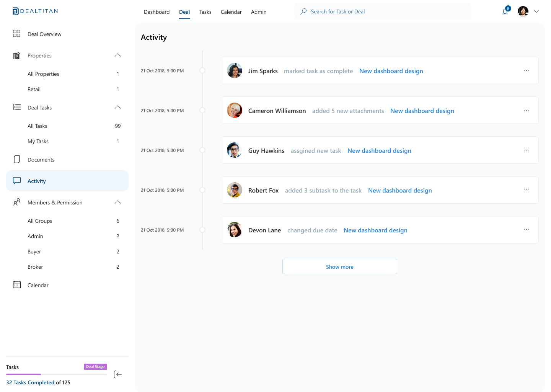This screenshot has height=392, width=551.
Task: Click the Show more button
Action: 340,266
